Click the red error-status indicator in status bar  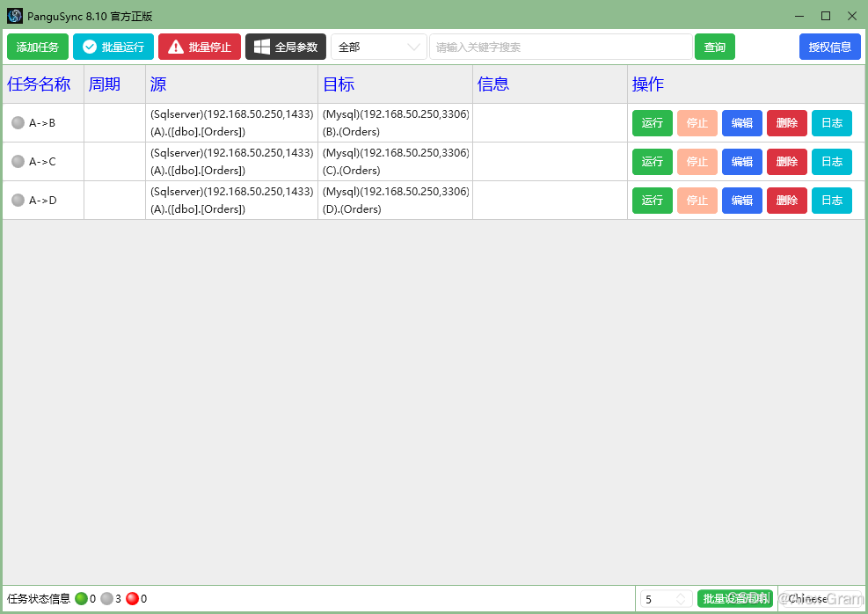[x=132, y=598]
